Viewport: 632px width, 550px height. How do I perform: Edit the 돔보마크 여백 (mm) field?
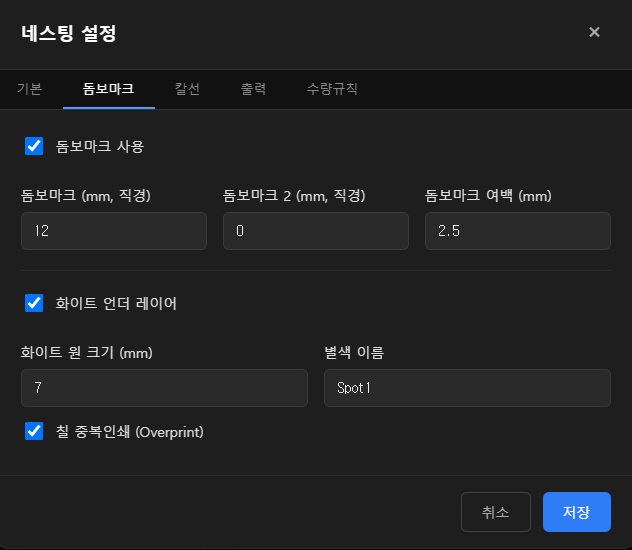518,231
